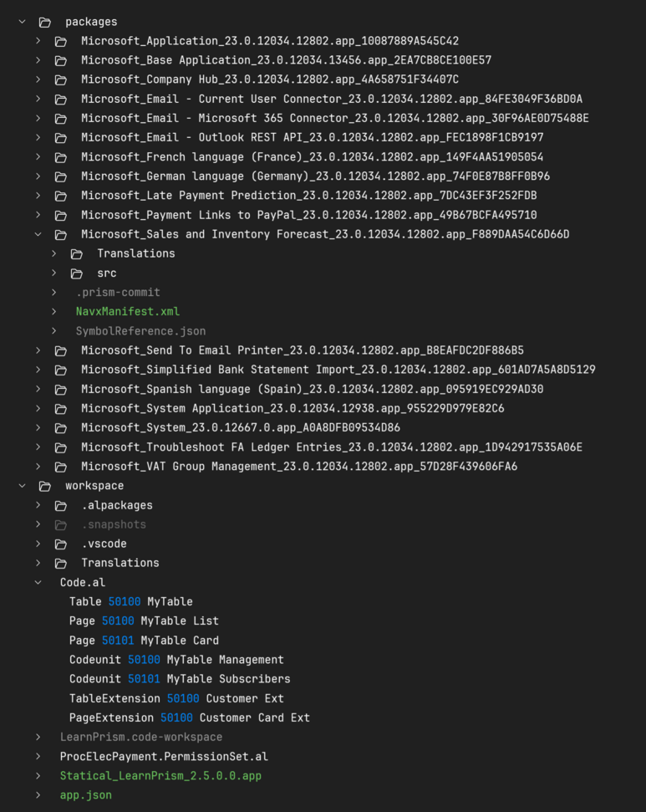The image size is (646, 812).
Task: Click the folder icon next to packages
Action: pos(45,23)
